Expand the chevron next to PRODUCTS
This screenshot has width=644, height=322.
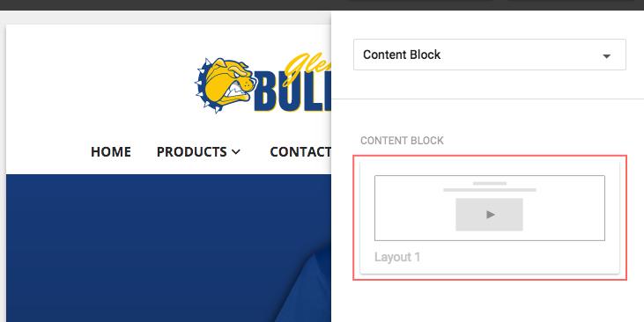(x=236, y=152)
